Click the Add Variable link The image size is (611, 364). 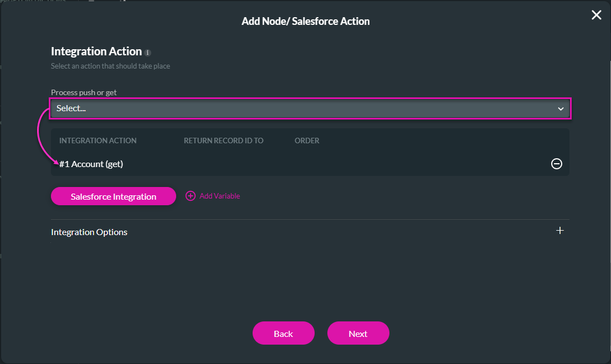click(220, 196)
